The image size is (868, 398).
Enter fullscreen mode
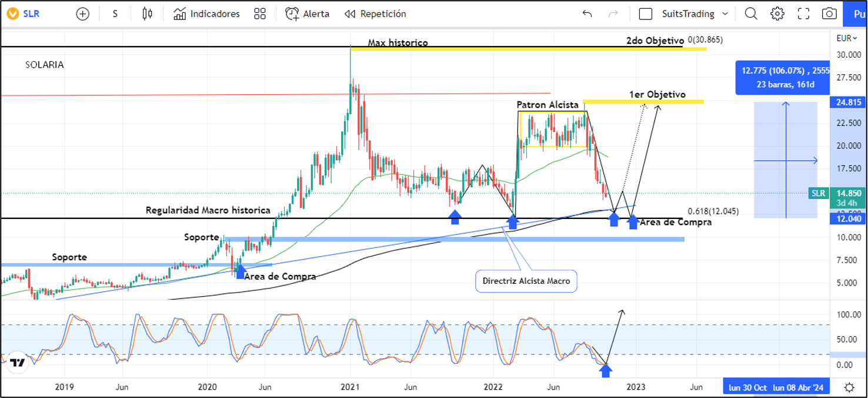tap(803, 14)
